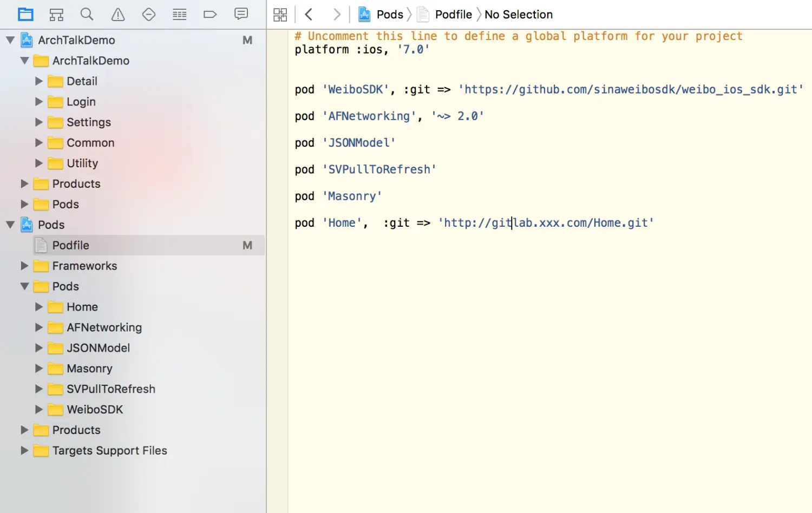Expand the AFNetworking pod folder
This screenshot has width=812, height=513.
(x=39, y=327)
